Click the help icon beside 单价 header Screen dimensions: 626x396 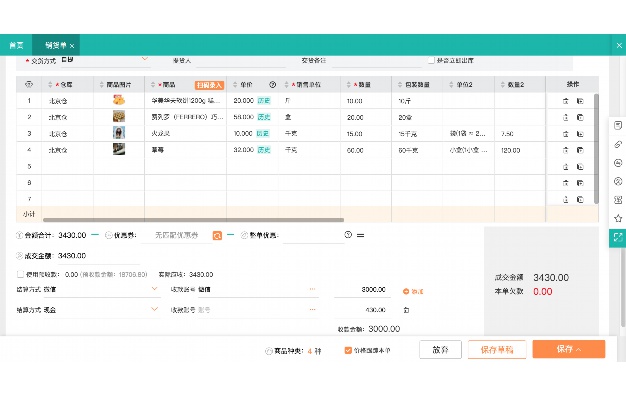coord(272,85)
